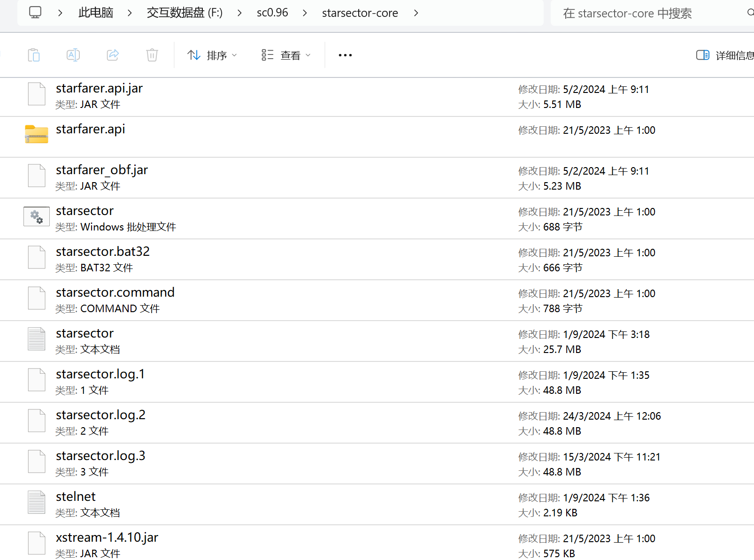This screenshot has width=754, height=560.
Task: Go to sc0.96 folder in breadcrumb
Action: coord(272,13)
